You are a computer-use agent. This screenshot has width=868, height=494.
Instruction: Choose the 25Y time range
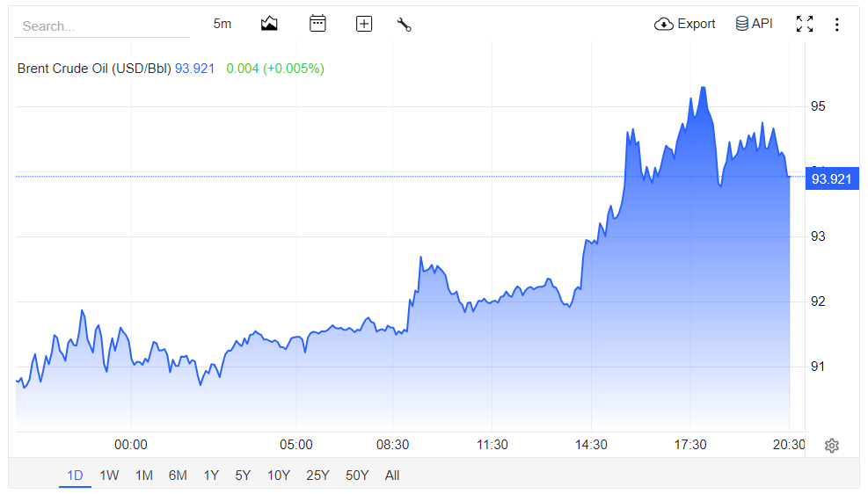pos(317,476)
